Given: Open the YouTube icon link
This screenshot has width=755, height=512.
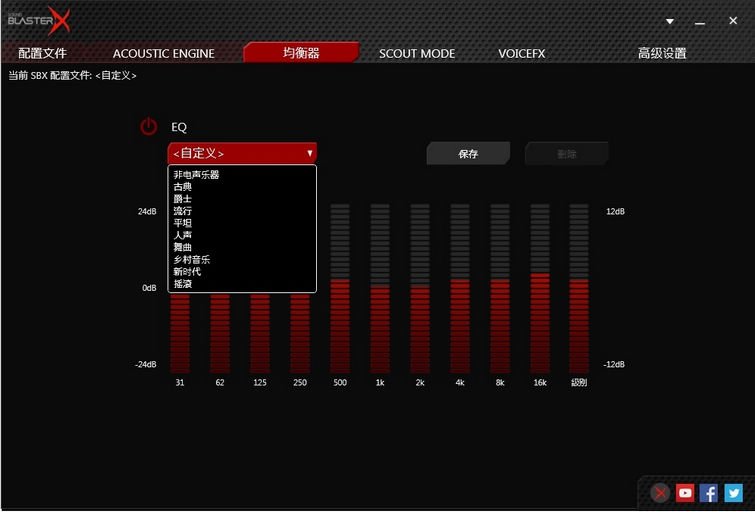Looking at the screenshot, I should click(685, 492).
